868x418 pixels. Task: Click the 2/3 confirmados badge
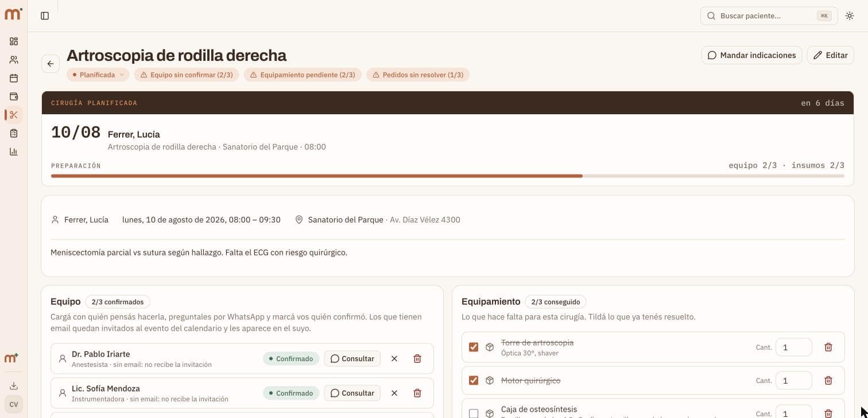(x=118, y=302)
